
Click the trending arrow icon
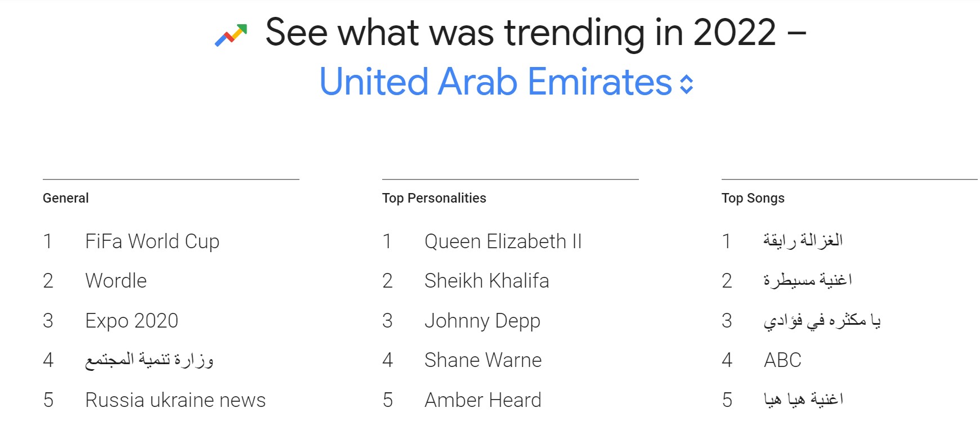[231, 35]
